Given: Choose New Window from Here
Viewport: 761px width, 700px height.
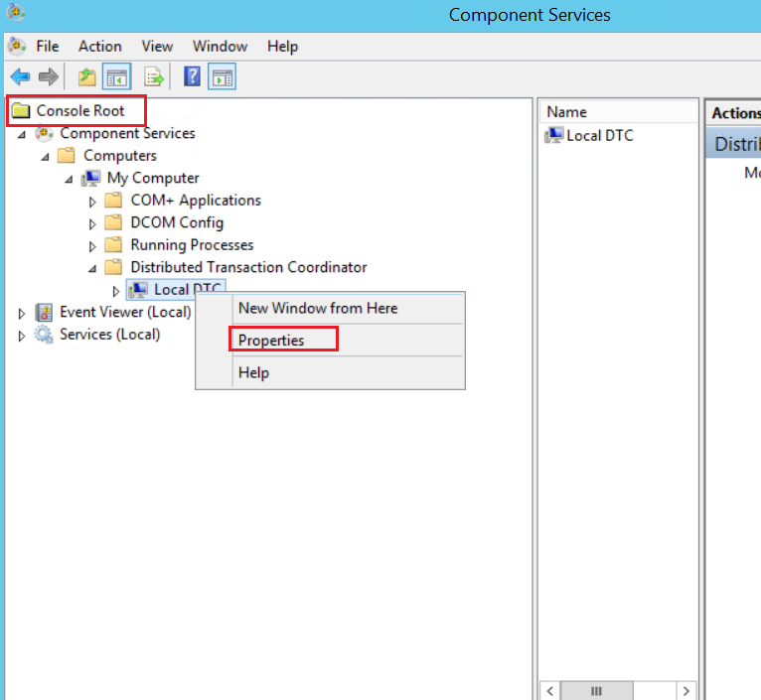Looking at the screenshot, I should 318,308.
